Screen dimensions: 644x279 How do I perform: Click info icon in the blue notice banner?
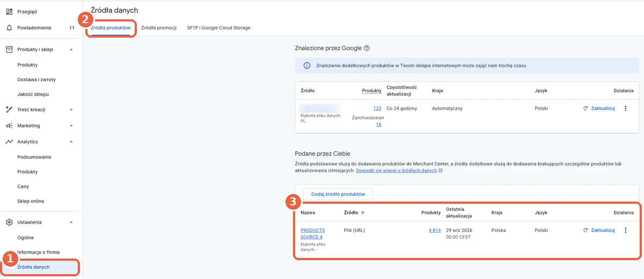pos(307,66)
